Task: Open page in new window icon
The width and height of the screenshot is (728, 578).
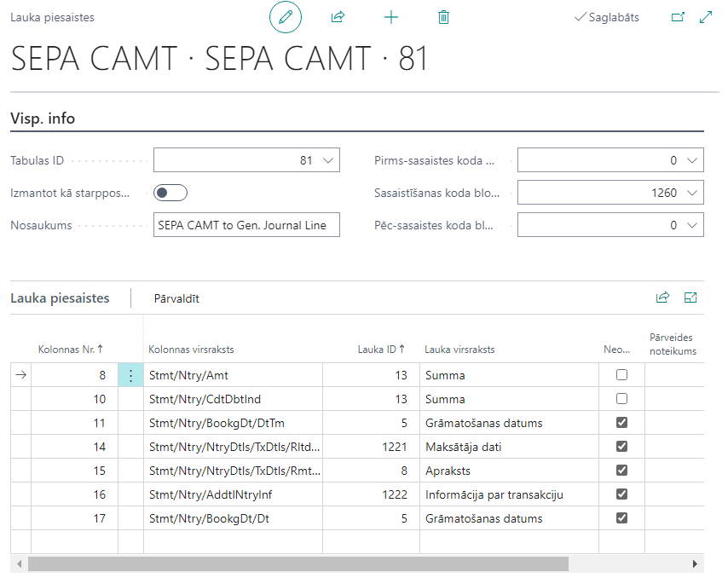Action: 679,17
